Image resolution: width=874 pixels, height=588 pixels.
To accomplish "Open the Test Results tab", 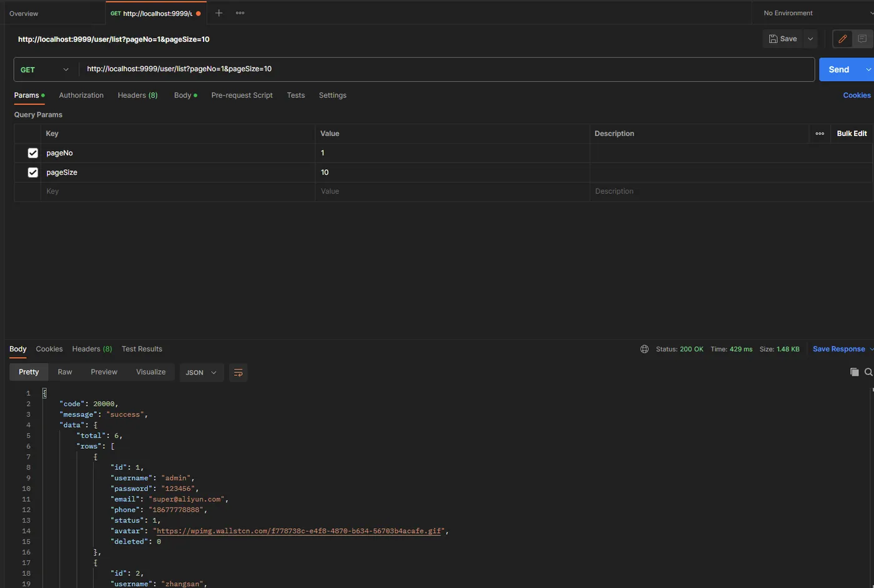I will tap(142, 349).
